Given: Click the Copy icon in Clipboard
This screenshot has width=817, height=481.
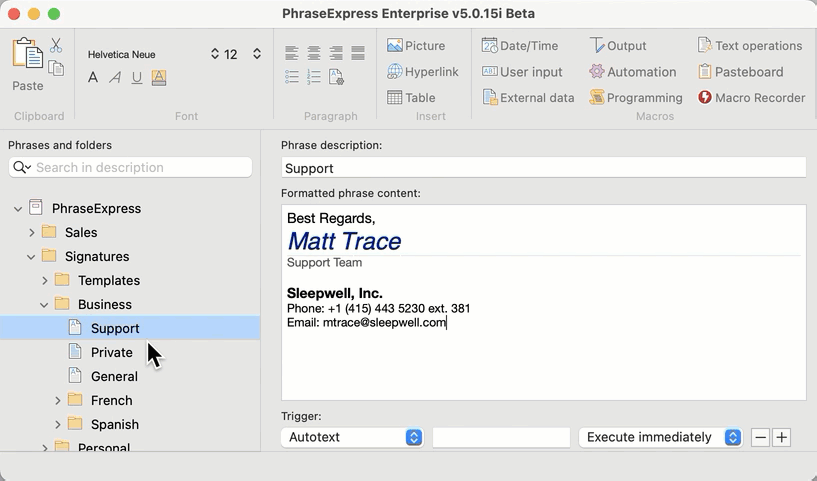Looking at the screenshot, I should click(56, 68).
